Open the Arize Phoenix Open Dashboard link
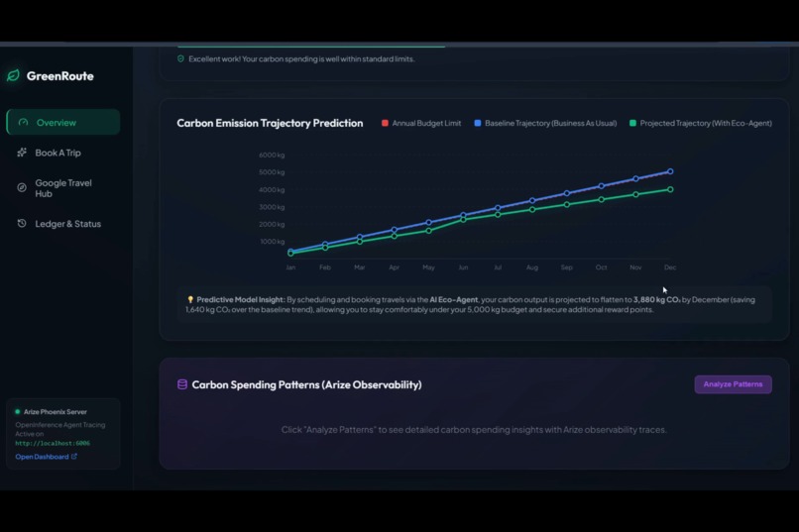Viewport: 799px width, 532px height. tap(42, 457)
